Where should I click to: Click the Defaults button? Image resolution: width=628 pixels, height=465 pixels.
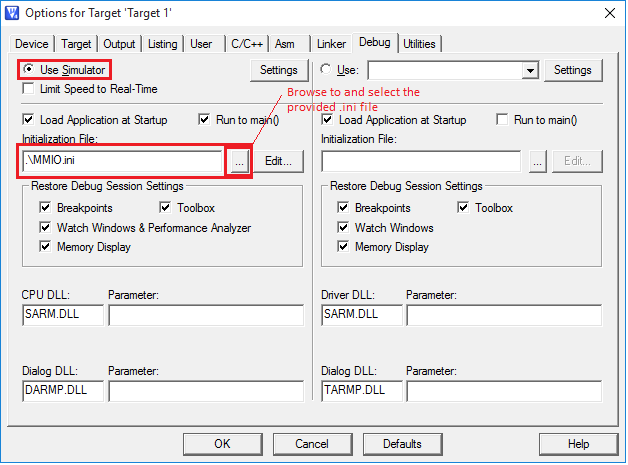[x=402, y=443]
